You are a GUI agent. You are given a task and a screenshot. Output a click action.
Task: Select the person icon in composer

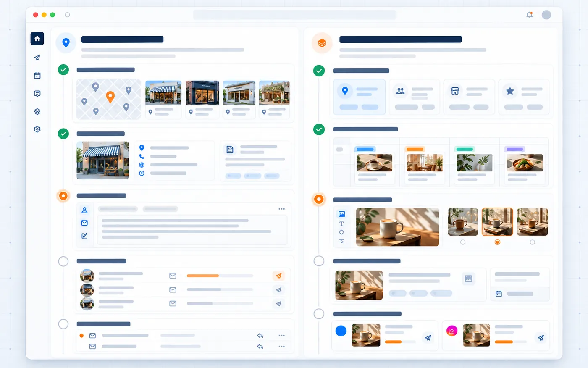(x=84, y=210)
